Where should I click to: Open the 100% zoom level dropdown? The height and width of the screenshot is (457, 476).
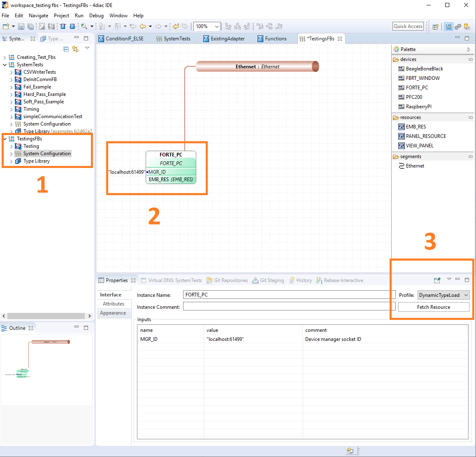click(216, 26)
